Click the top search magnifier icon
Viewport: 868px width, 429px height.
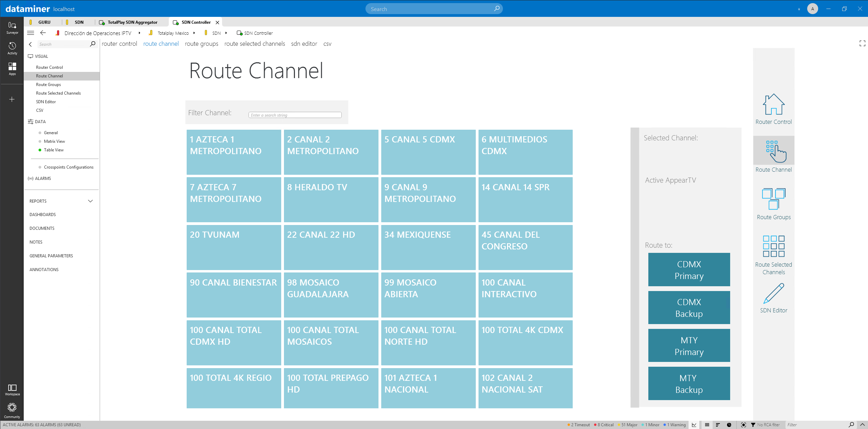[497, 9]
